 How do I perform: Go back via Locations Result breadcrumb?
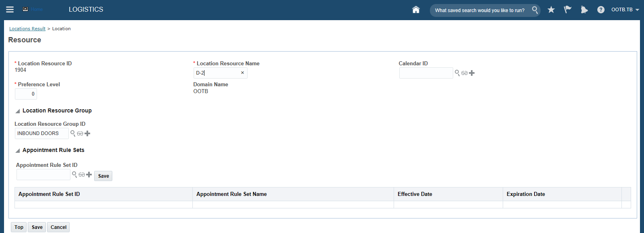[x=27, y=29]
